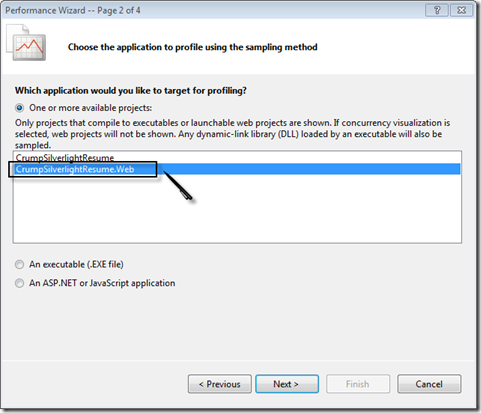Choose the 'An executable (.EXE file)' option
Viewport: 481px width, 413px height.
20,264
